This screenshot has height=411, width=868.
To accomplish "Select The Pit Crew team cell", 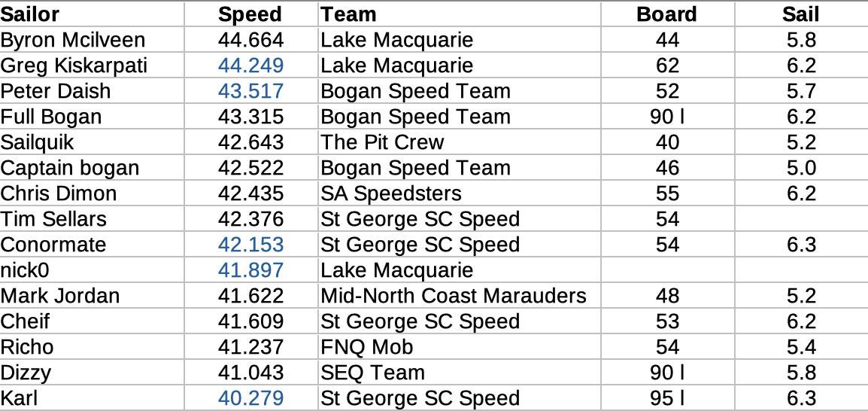I will click(x=382, y=142).
